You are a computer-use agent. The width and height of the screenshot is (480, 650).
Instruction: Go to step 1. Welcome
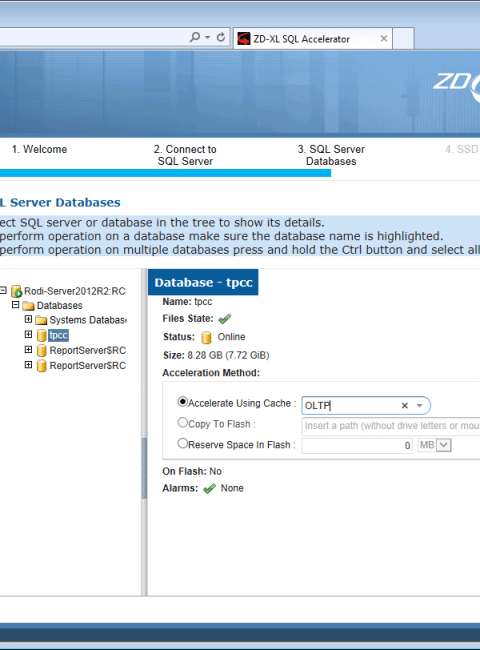point(39,149)
